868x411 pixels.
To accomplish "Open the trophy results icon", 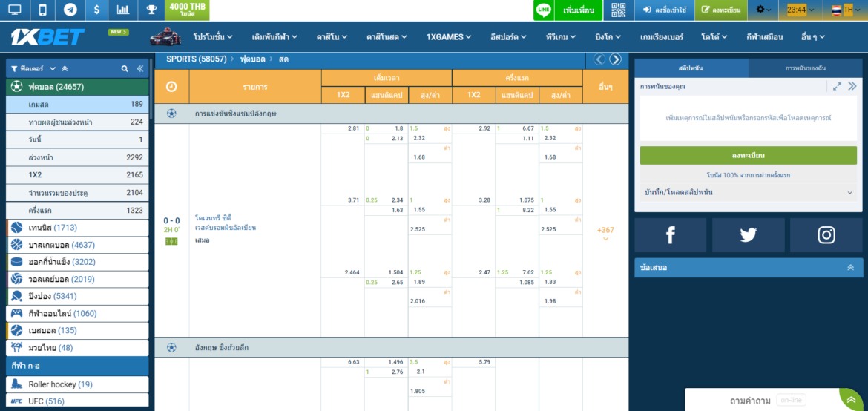I will click(x=151, y=10).
